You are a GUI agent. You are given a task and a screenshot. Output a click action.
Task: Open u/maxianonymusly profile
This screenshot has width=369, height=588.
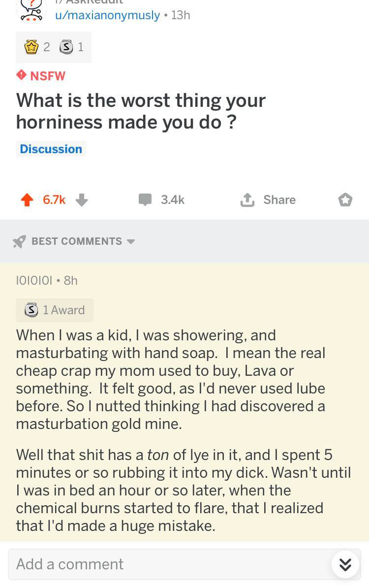tap(107, 15)
